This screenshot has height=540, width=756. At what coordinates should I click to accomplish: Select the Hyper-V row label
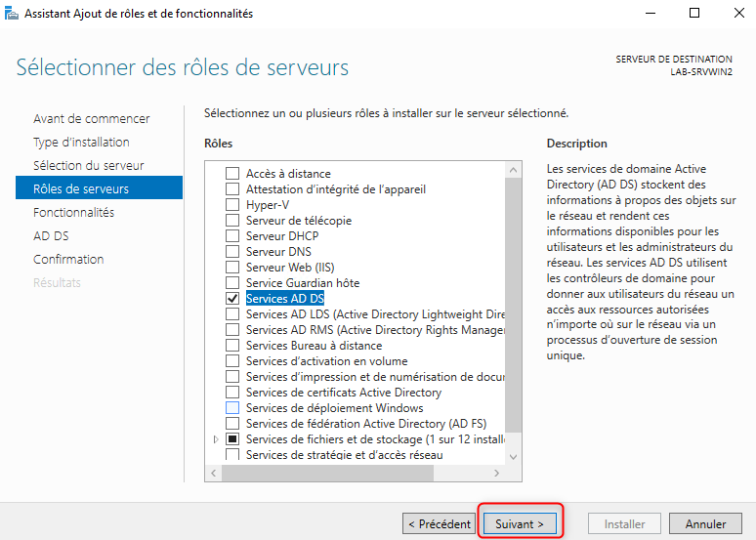click(268, 204)
